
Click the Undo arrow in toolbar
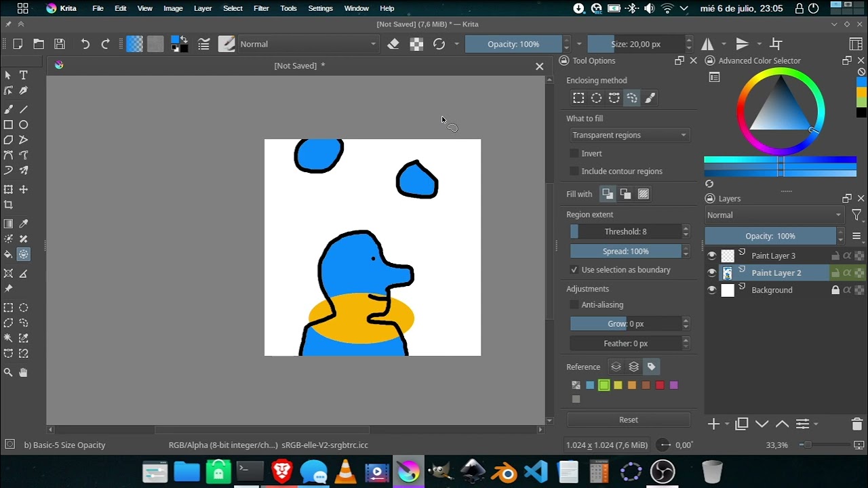click(85, 44)
